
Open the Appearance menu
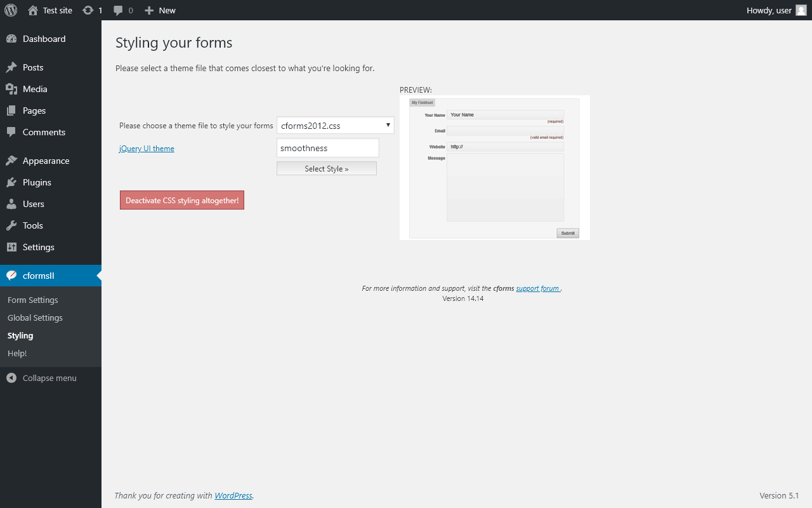51,161
